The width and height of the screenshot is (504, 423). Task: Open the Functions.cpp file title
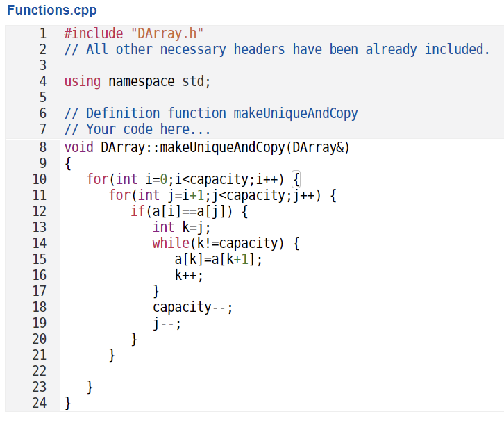coord(52,10)
